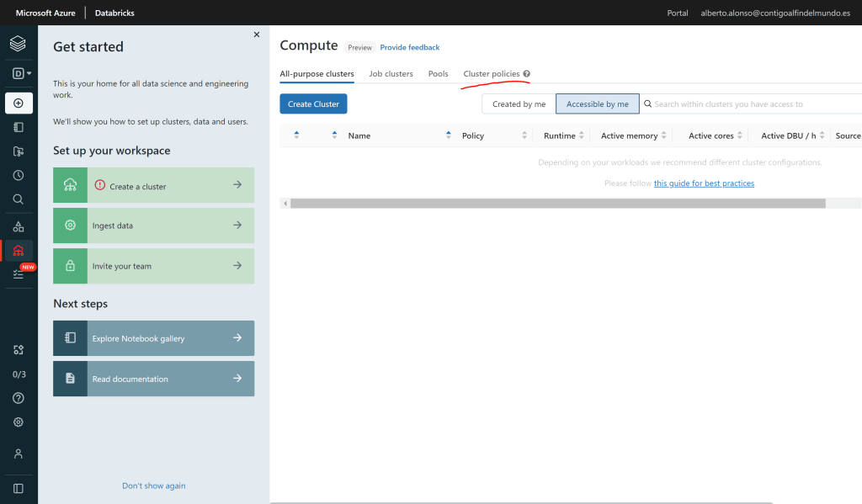Close the Get started panel
Viewport: 862px width, 504px height.
257,34
